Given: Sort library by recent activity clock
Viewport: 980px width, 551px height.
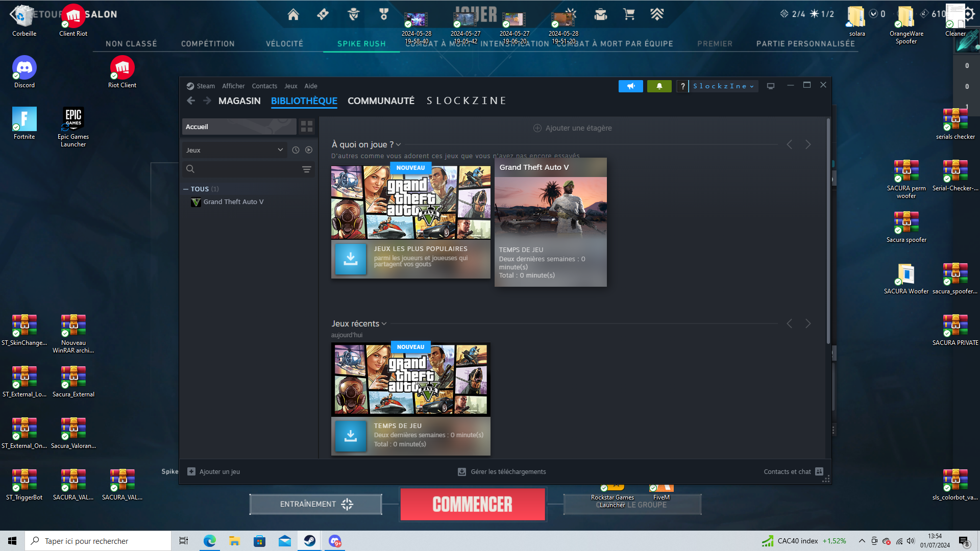Looking at the screenshot, I should [296, 150].
